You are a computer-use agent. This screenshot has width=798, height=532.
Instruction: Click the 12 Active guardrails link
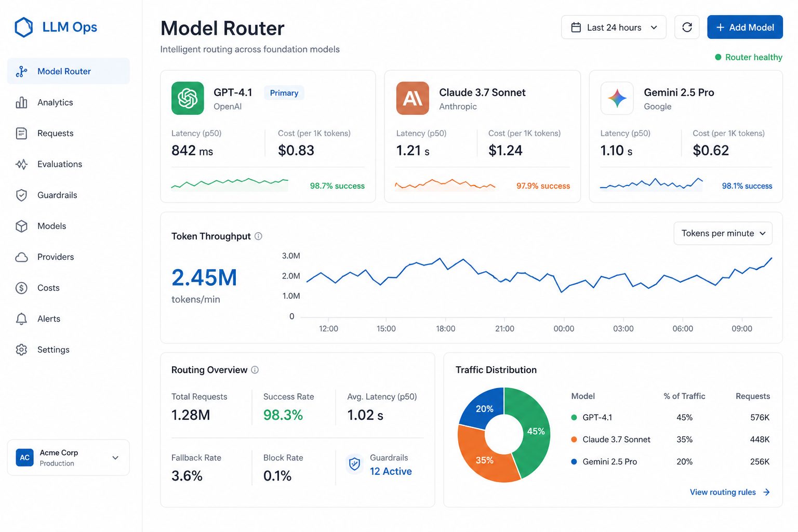[391, 472]
